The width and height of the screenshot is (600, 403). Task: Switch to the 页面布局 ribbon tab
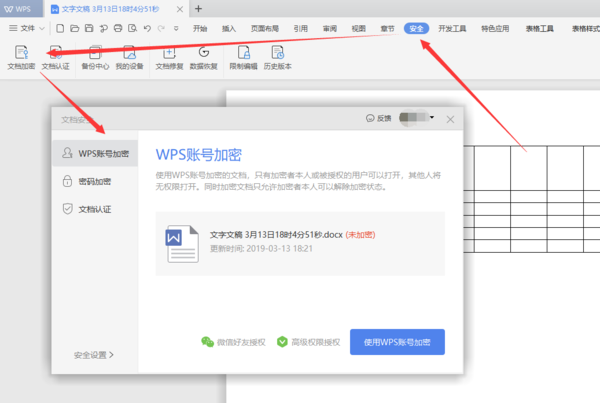[265, 29]
